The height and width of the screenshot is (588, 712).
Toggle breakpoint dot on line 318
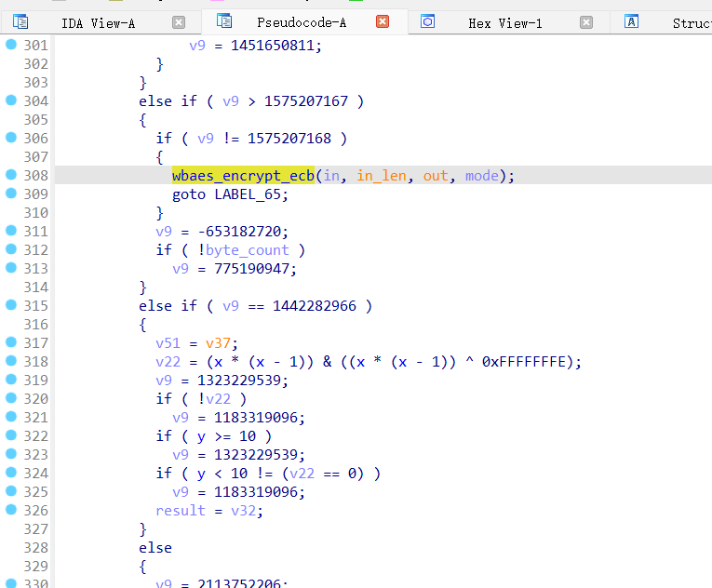click(11, 361)
